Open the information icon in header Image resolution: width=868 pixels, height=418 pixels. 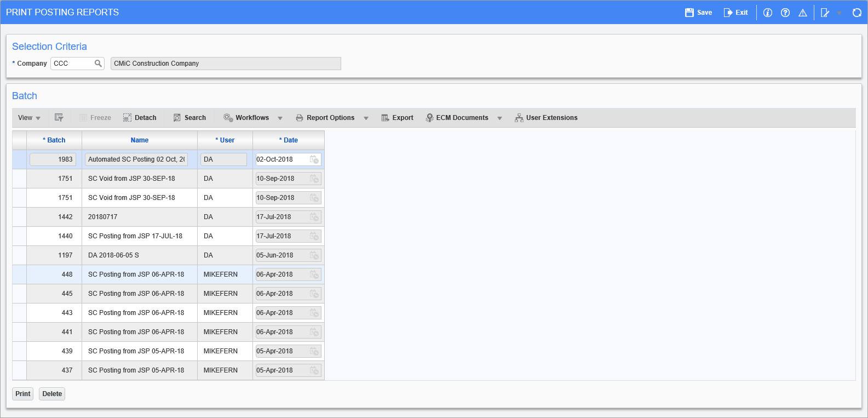point(768,13)
